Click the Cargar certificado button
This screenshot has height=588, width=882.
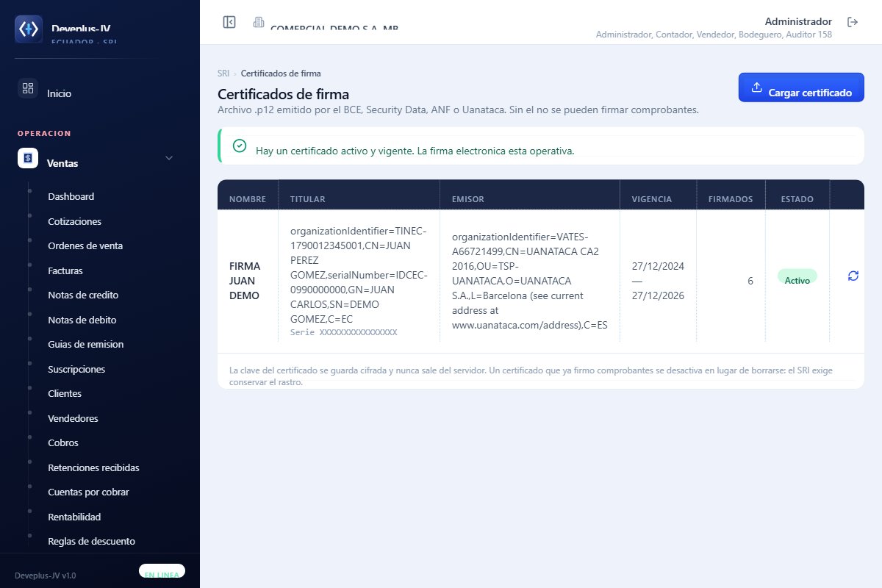pos(801,87)
